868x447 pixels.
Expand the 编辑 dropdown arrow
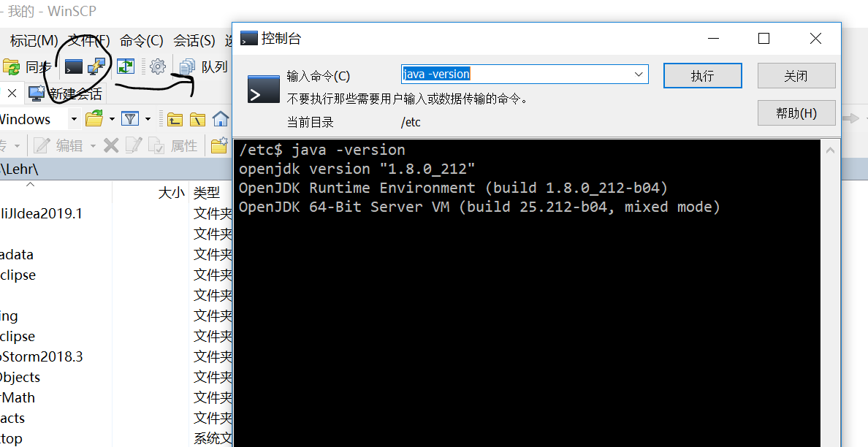pyautogui.click(x=93, y=146)
